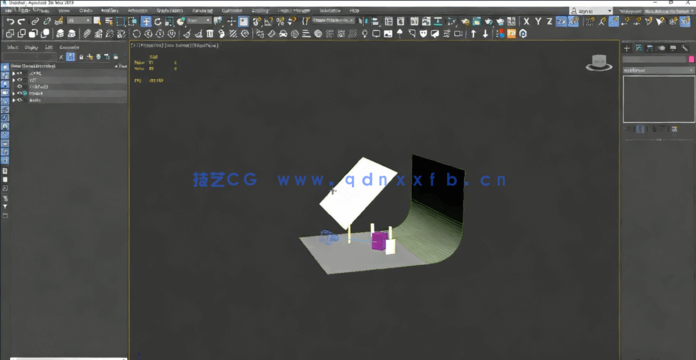The height and width of the screenshot is (360, 696).
Task: Activate the Select and Rotate tool
Action: (158, 21)
